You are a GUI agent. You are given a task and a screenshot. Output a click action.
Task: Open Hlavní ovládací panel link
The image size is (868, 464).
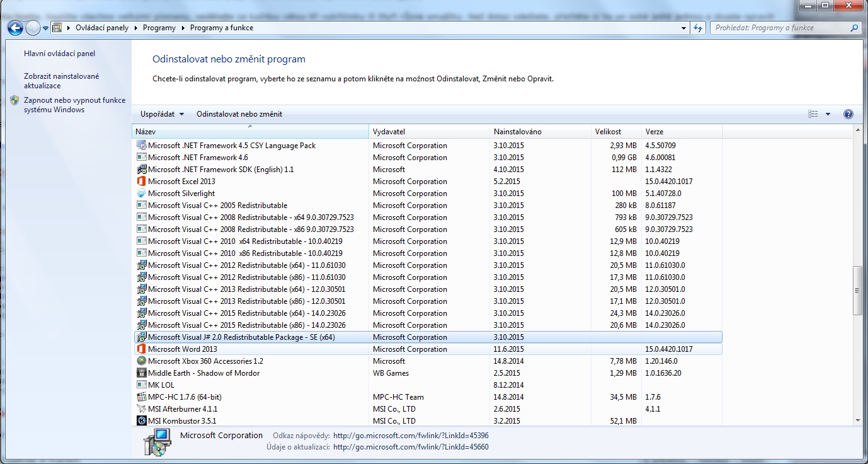[59, 54]
